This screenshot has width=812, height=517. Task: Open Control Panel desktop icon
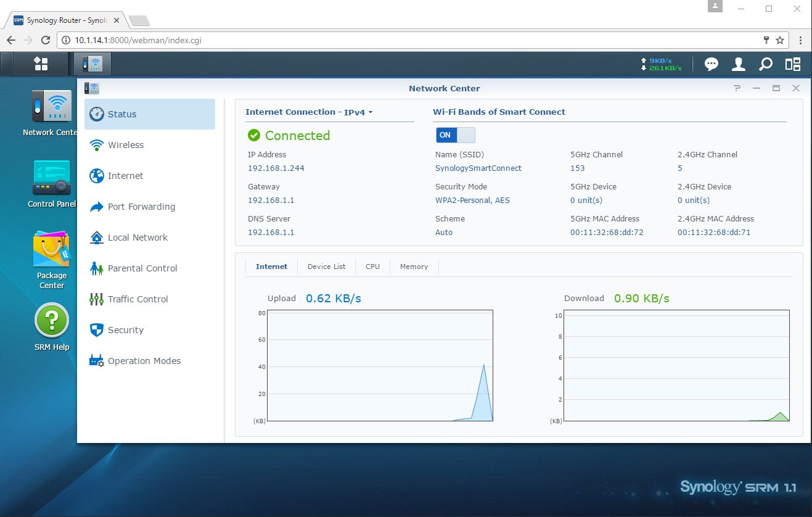tap(52, 184)
